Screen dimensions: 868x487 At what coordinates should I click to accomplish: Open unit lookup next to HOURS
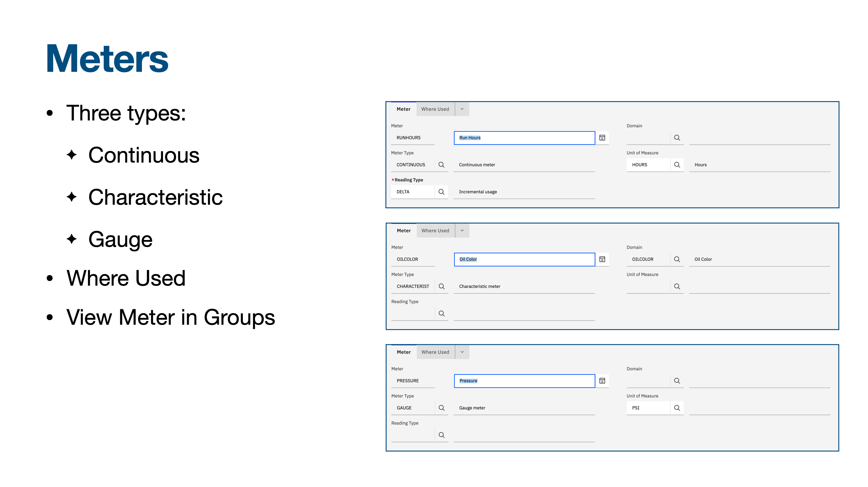pos(677,165)
